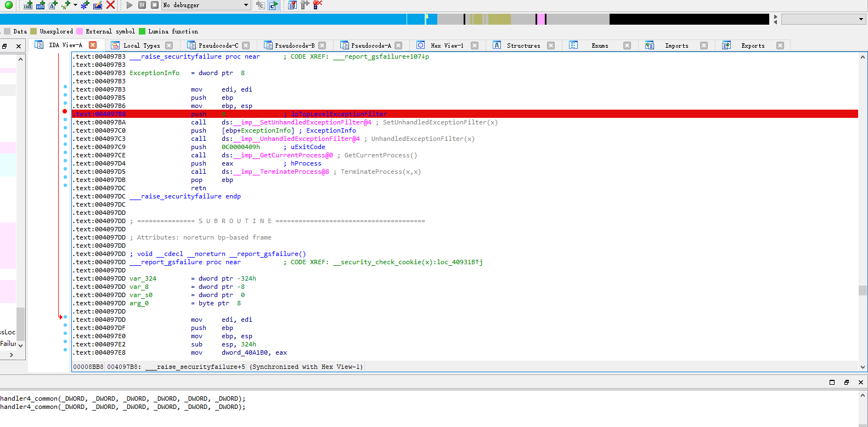Open the Imports tab
This screenshot has height=427, width=868.
tap(677, 45)
